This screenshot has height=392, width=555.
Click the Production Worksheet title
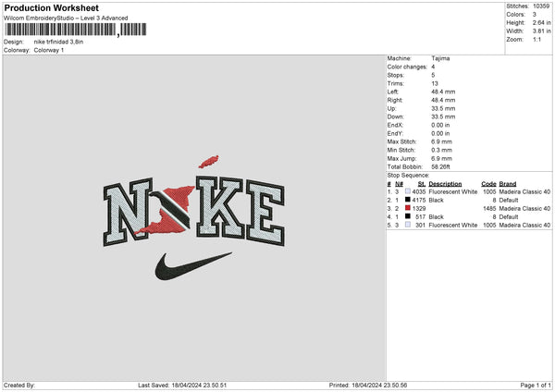[51, 7]
